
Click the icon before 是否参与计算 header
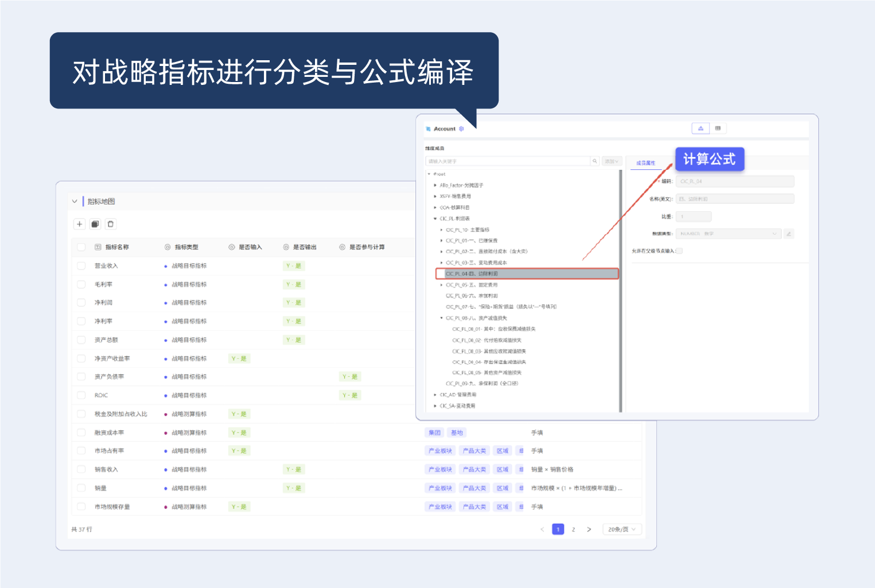[x=342, y=247]
